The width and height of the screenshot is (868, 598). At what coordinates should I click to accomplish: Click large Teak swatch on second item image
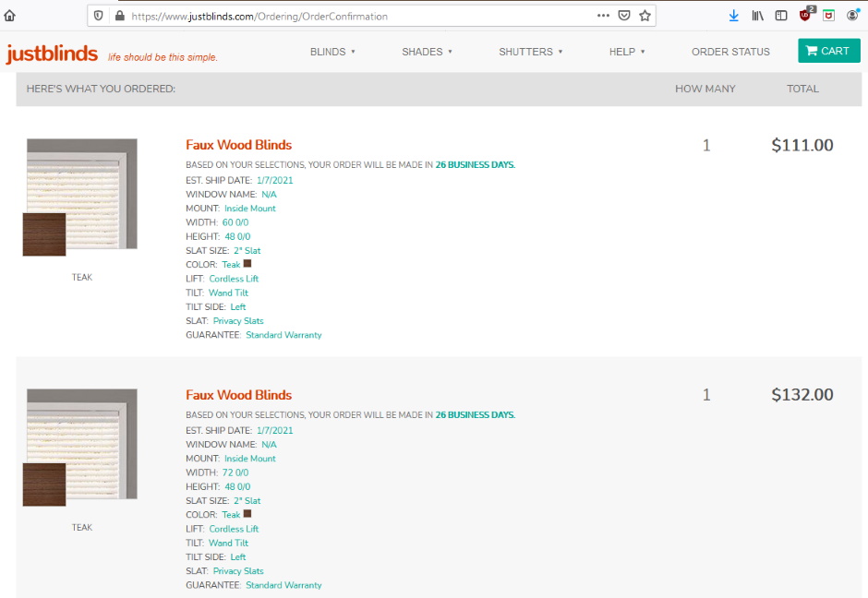pos(44,484)
